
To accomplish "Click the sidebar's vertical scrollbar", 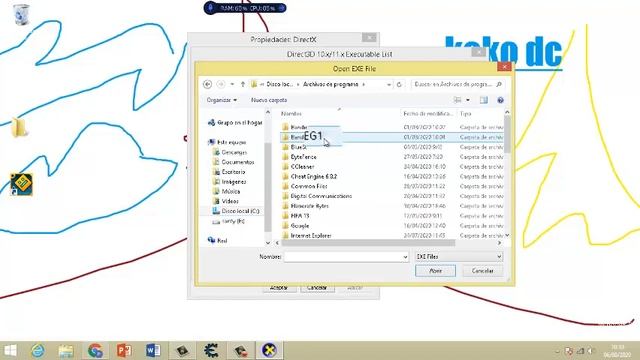I will (268, 187).
